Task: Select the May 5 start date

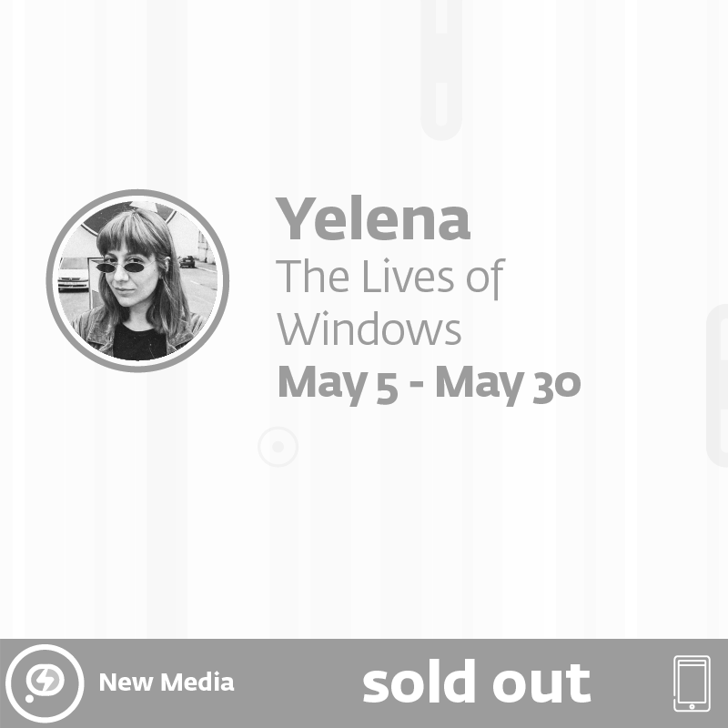Action: coord(338,384)
